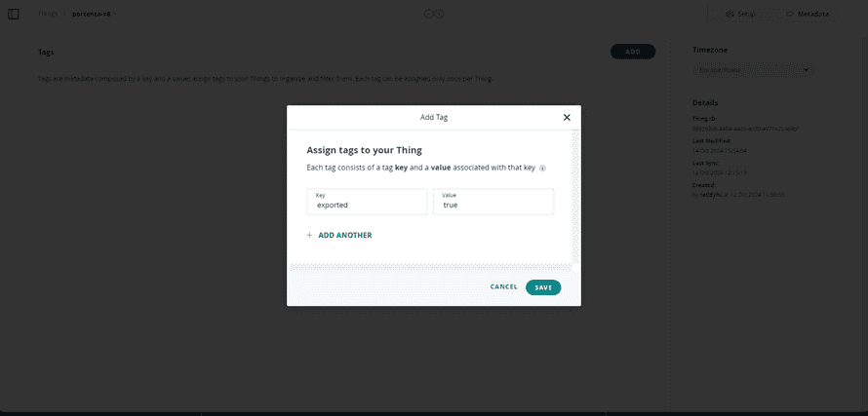Image resolution: width=868 pixels, height=416 pixels.
Task: Click the Add button in Tags section
Action: 632,51
